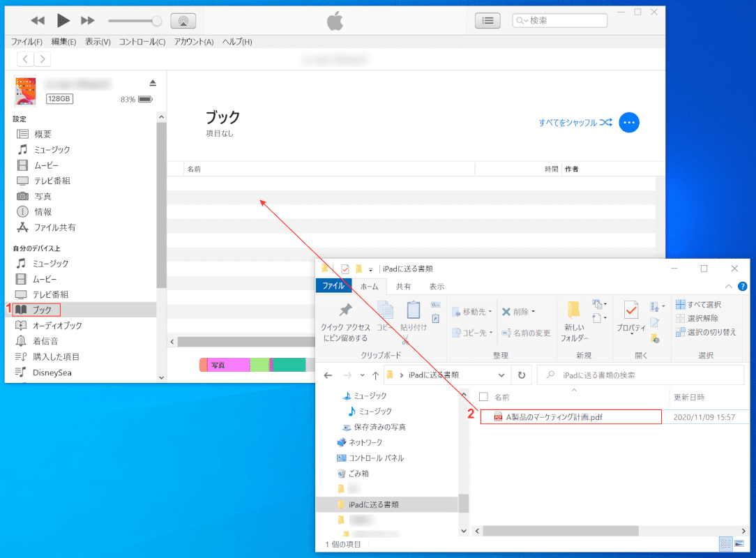Click 選択解除 in the ribbon
The height and width of the screenshot is (558, 756).
tap(697, 318)
